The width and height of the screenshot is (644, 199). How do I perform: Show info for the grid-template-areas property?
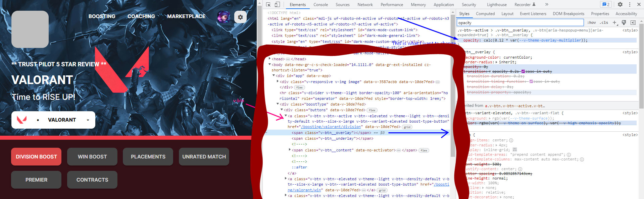(569, 155)
